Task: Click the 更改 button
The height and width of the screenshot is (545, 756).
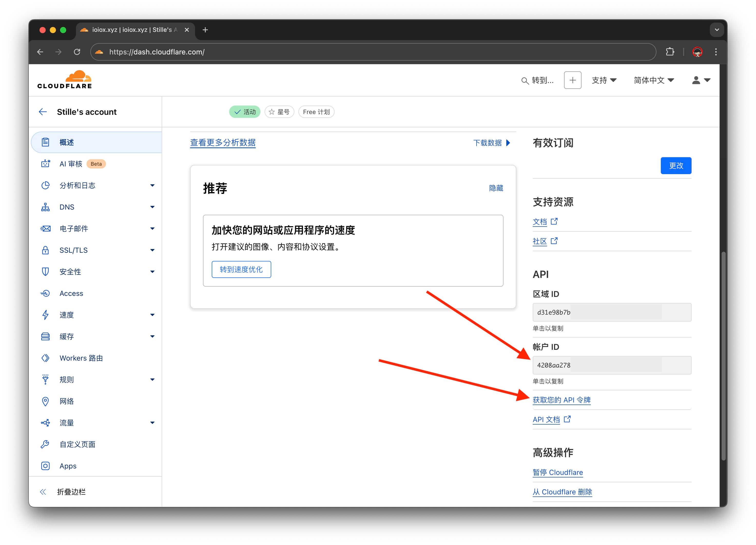Action: (x=676, y=165)
